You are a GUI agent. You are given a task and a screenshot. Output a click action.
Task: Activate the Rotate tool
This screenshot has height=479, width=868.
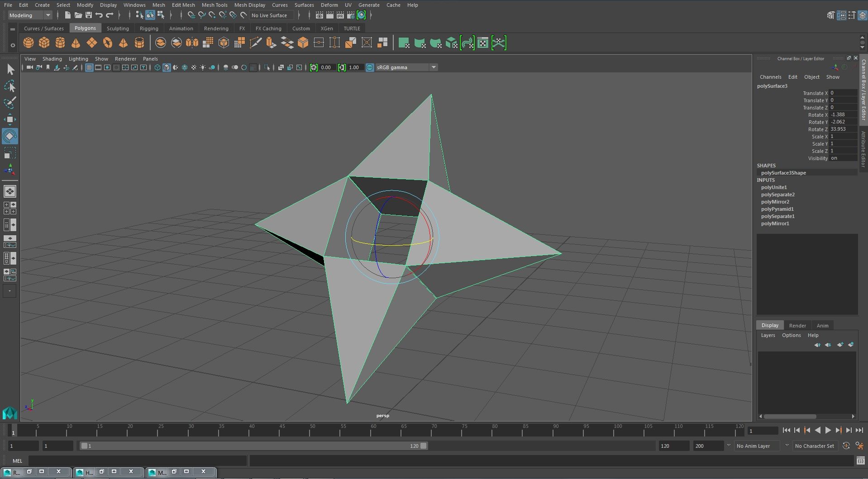point(10,136)
